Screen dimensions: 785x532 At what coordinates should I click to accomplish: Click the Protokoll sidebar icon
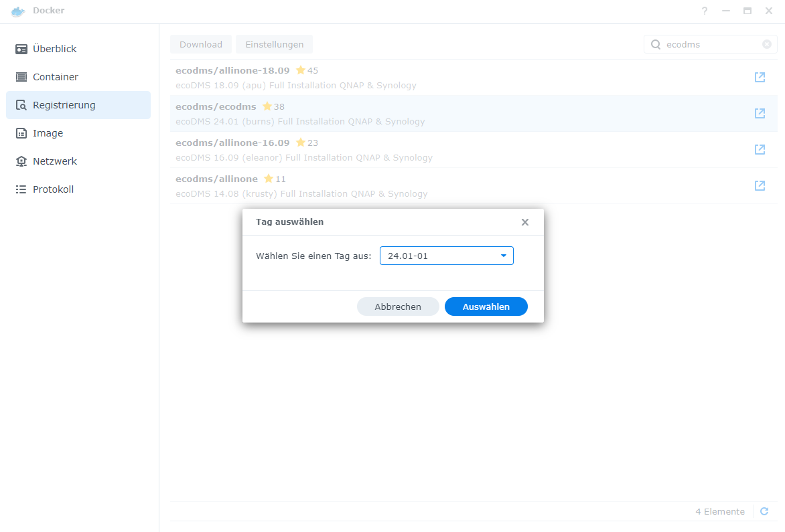tap(21, 189)
